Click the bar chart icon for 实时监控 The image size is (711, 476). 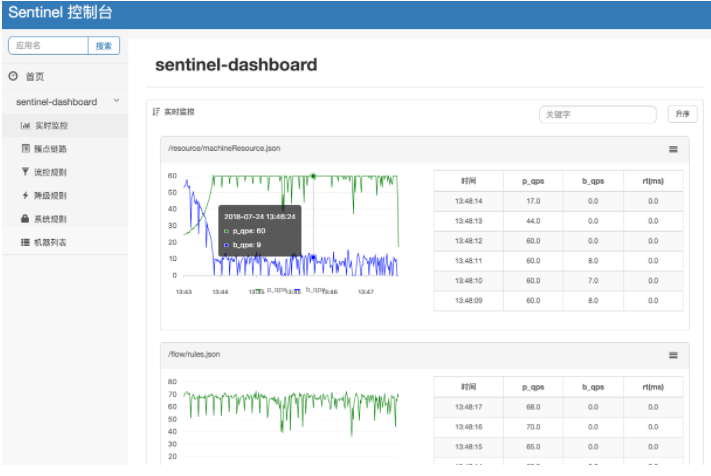tap(25, 126)
